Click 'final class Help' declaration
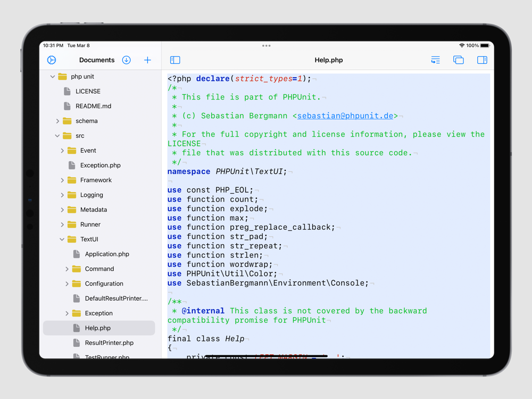Screen dimensions: 532x399 (x=206, y=338)
